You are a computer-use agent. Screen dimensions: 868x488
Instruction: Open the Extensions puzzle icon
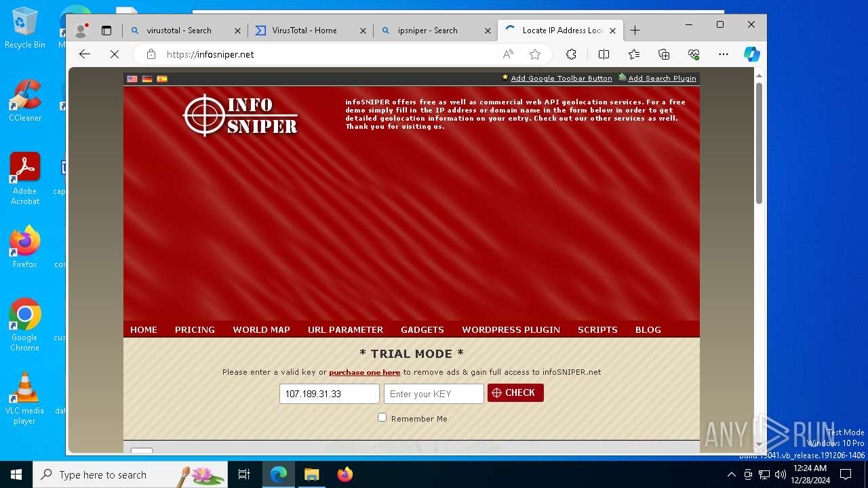[x=571, y=54]
